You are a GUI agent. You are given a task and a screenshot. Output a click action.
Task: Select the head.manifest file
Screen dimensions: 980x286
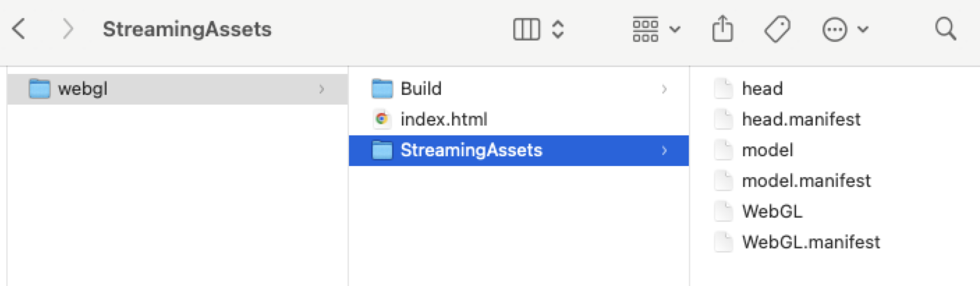click(801, 119)
